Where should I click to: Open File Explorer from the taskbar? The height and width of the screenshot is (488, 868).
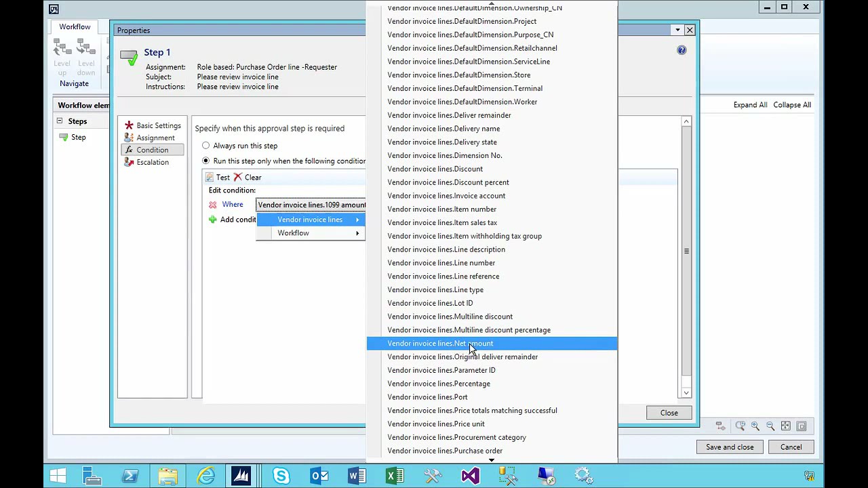tap(168, 476)
